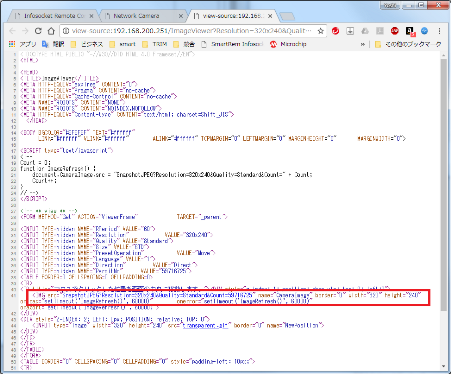451x374 pixels.
Task: Open the ビジネス bookmark folder
Action: coord(87,44)
